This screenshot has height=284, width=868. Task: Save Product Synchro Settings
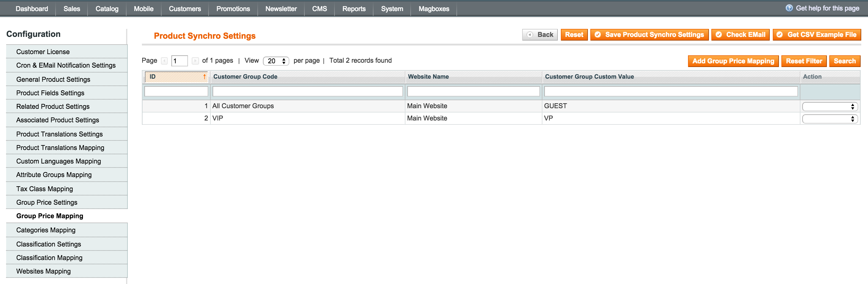649,35
